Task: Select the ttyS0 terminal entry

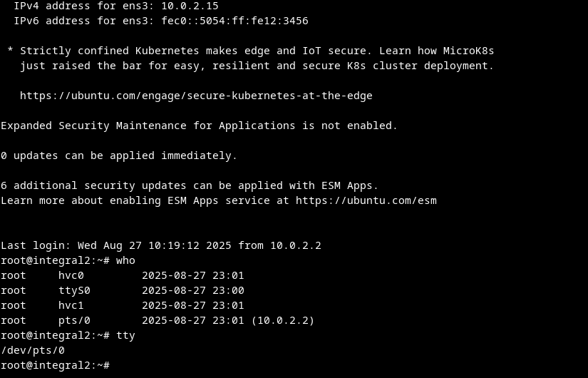Action: pos(74,290)
